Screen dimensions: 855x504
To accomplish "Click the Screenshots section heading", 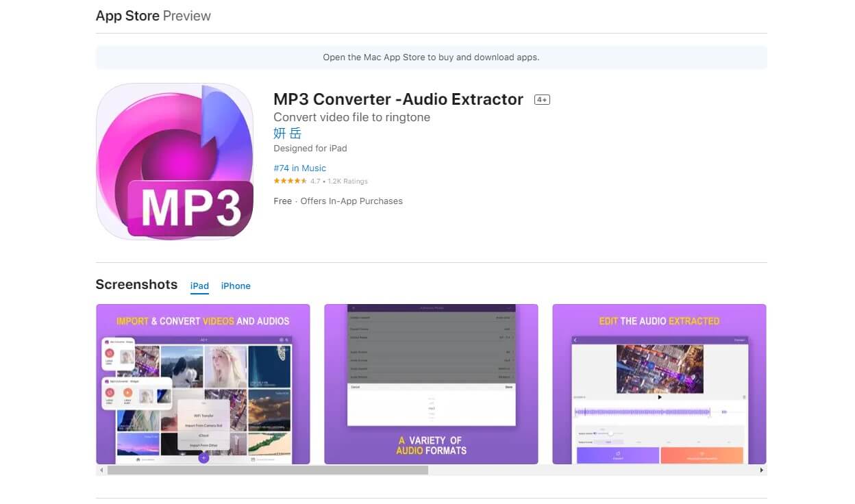I will point(136,285).
